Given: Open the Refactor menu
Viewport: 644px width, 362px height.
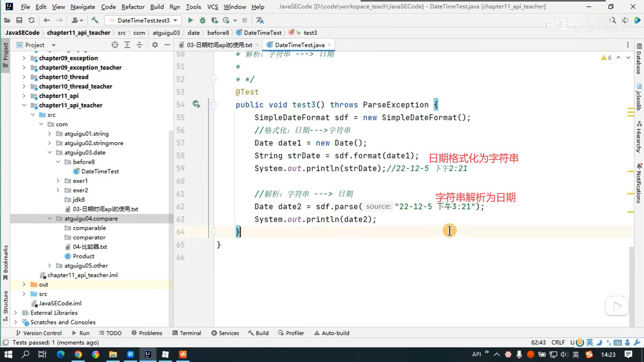Looking at the screenshot, I should coord(133,7).
